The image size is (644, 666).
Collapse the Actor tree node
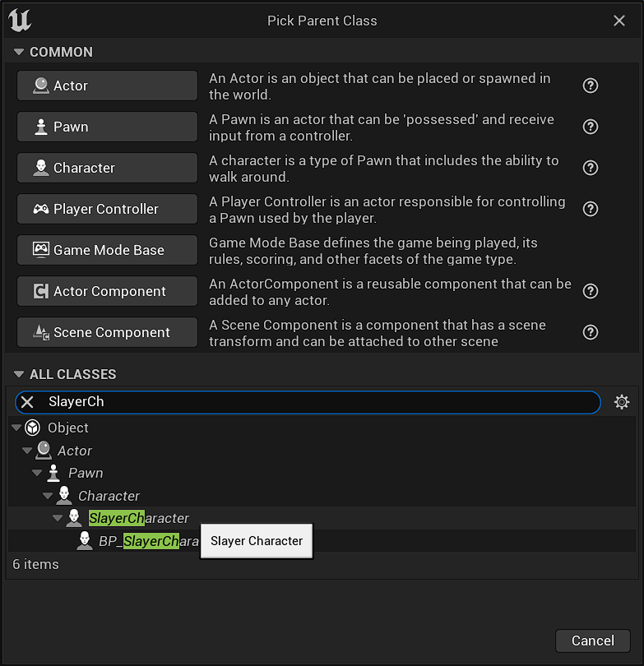click(27, 451)
